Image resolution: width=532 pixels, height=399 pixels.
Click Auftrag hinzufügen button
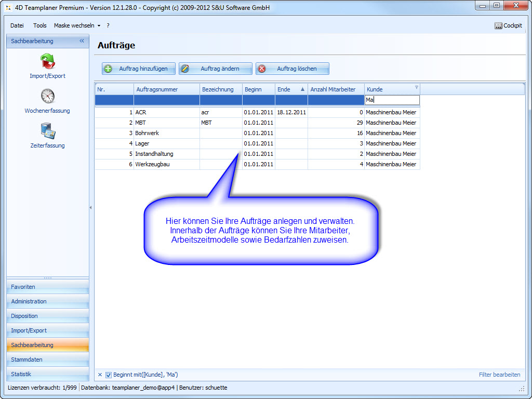[138, 69]
